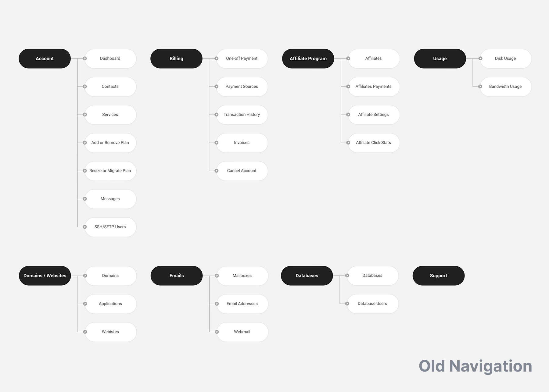Select the Affiliates Payments node
Viewport: 549px width, 392px height.
[x=374, y=87]
